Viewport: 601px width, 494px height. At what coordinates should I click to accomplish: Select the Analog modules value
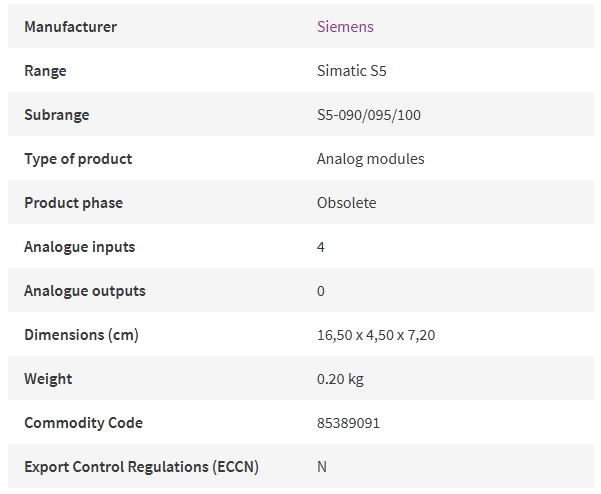coord(371,159)
